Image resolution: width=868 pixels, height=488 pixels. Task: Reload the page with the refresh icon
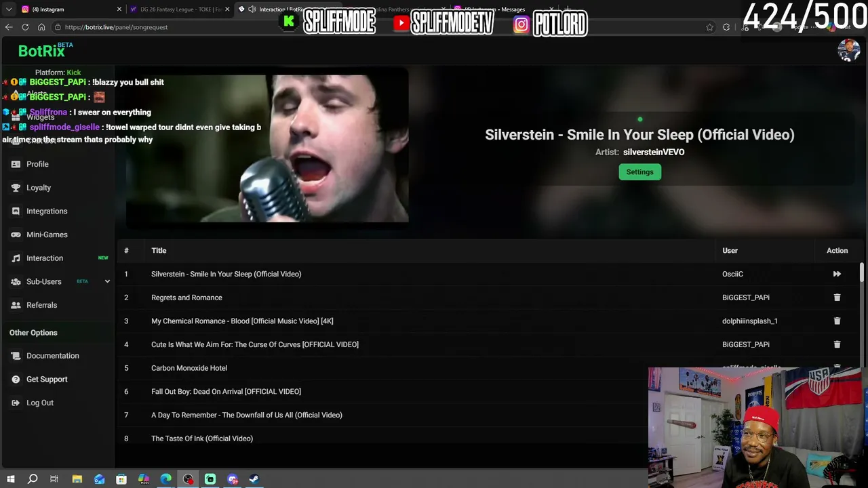tap(25, 27)
